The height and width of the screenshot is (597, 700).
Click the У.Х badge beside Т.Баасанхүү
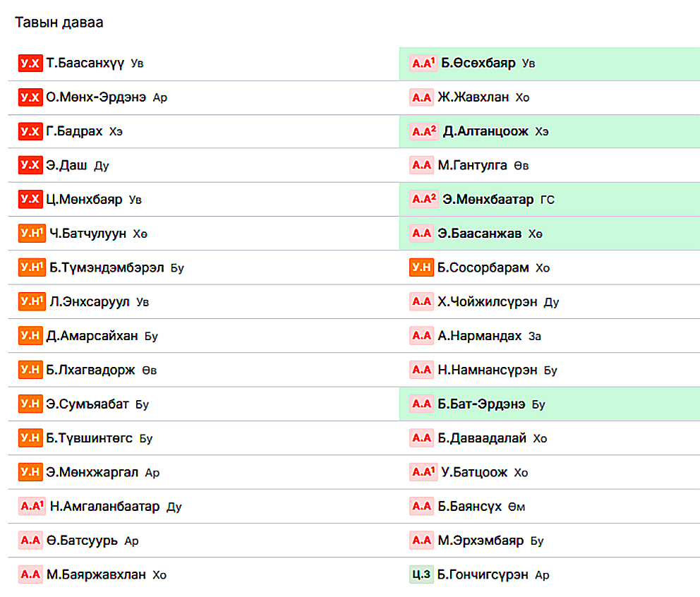click(x=30, y=63)
